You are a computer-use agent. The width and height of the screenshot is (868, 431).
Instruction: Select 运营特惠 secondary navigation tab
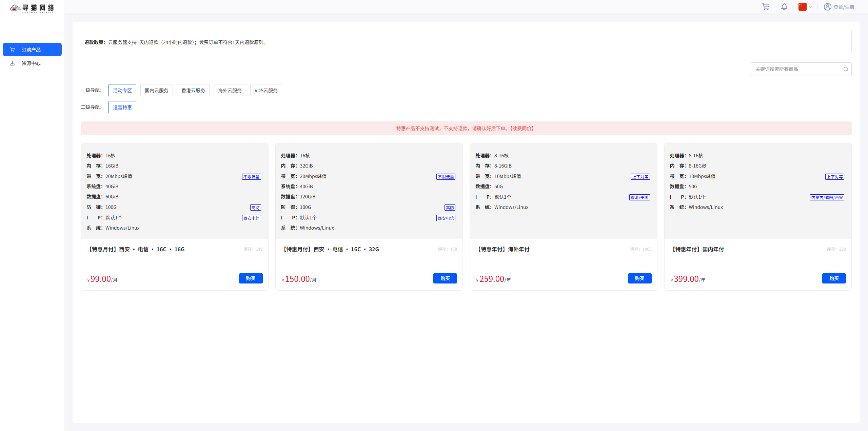coord(122,107)
